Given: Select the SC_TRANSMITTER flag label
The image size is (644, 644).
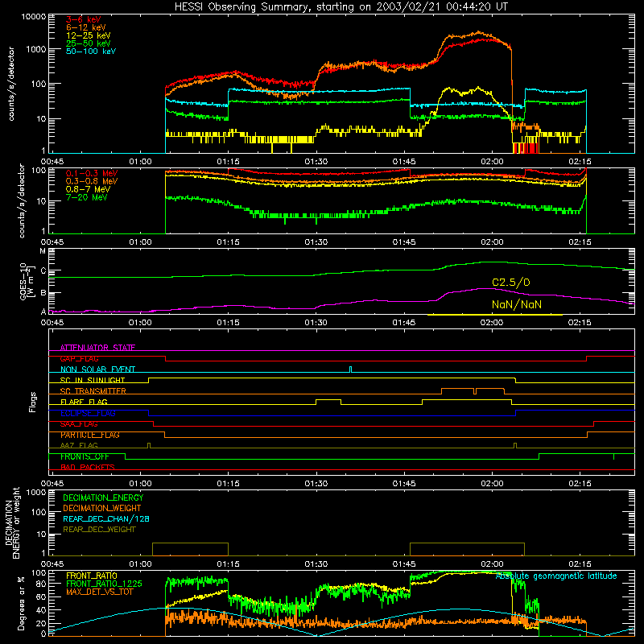Looking at the screenshot, I should pyautogui.click(x=93, y=391).
